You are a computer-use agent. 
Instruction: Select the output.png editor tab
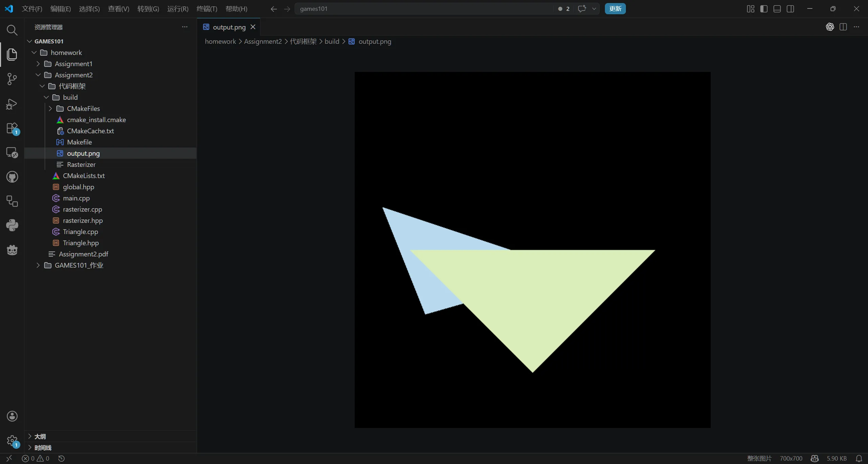pos(229,27)
